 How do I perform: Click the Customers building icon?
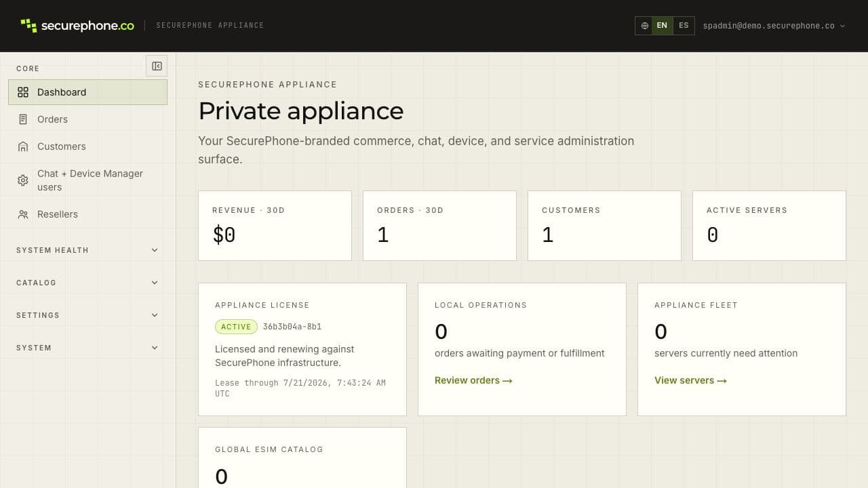[23, 146]
